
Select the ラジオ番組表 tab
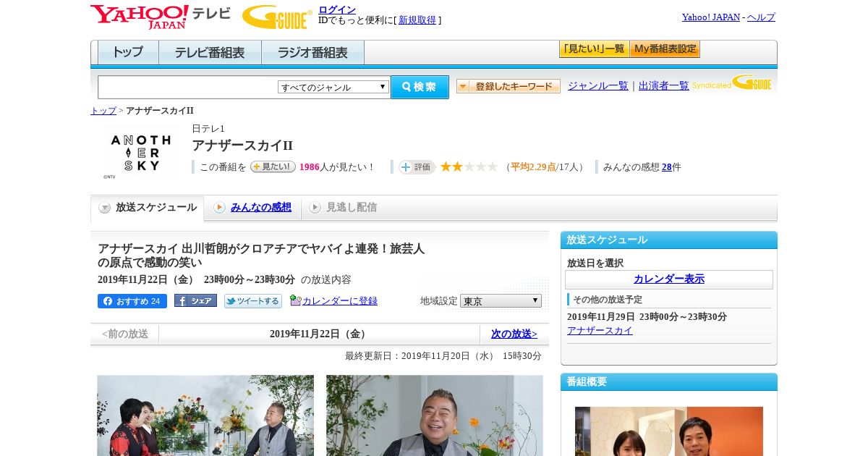[312, 53]
